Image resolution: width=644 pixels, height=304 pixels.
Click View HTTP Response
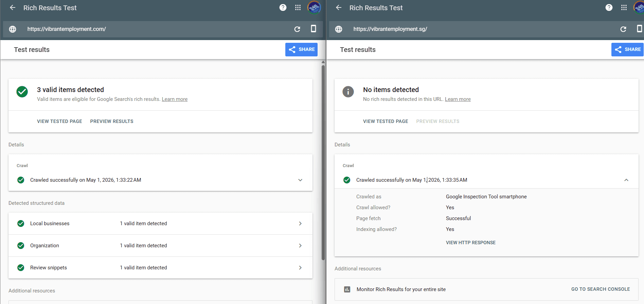[x=471, y=243]
